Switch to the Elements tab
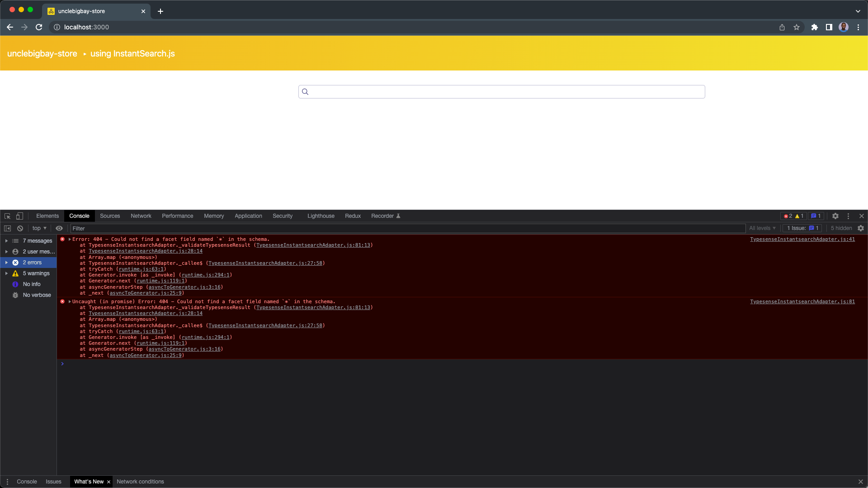This screenshot has width=868, height=488. (47, 216)
